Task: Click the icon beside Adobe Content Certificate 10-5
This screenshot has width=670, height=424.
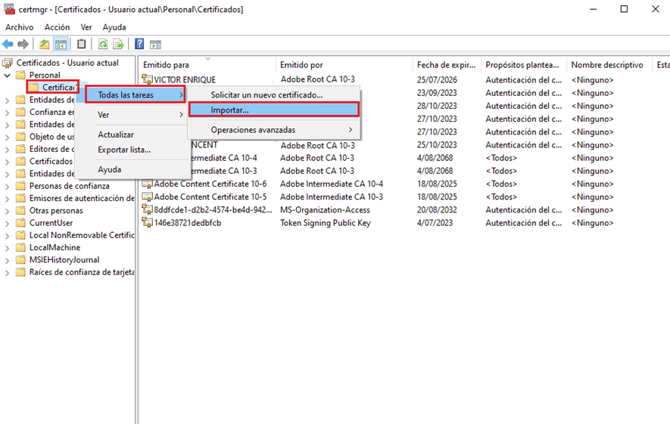Action: 147,197
